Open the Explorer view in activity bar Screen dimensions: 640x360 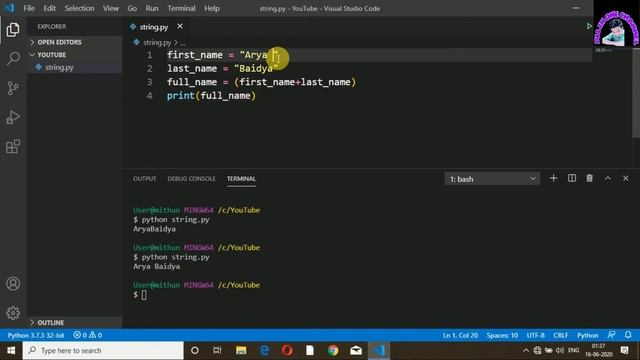(x=13, y=29)
